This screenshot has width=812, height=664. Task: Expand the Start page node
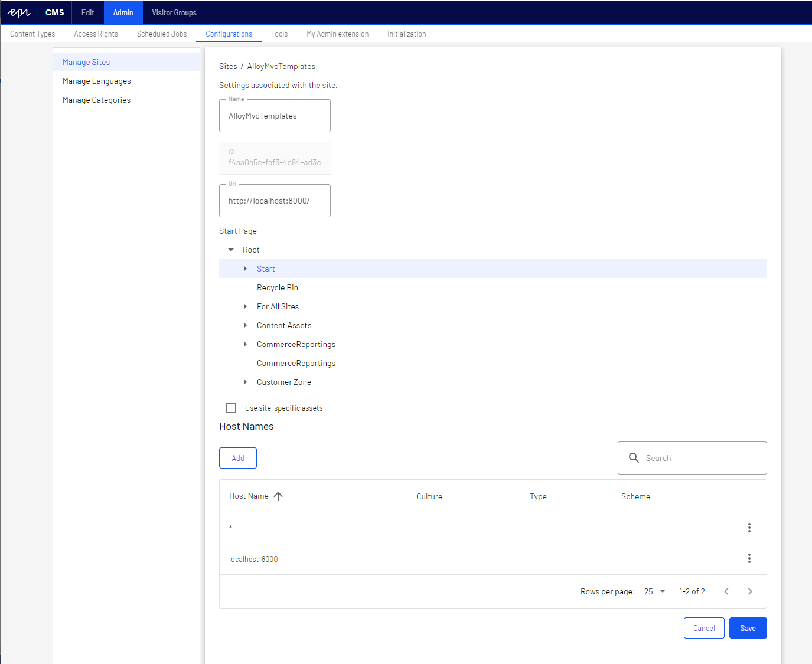(x=245, y=269)
